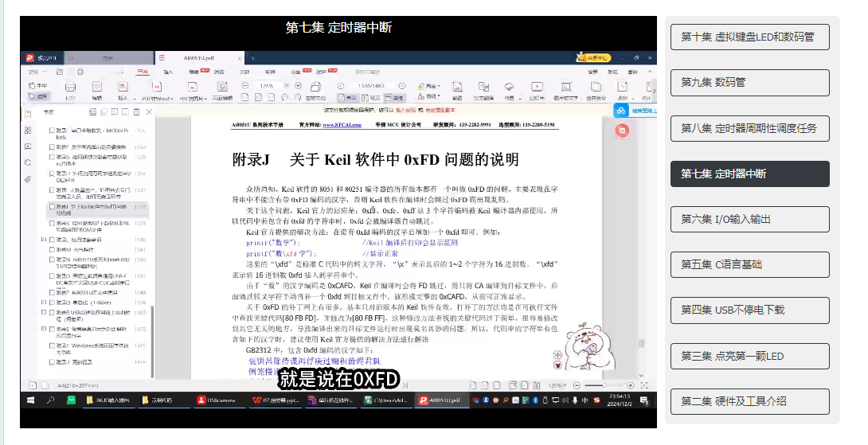Close the 书签 bookmark panel
Viewport: 868px width, 445px height.
(x=149, y=111)
